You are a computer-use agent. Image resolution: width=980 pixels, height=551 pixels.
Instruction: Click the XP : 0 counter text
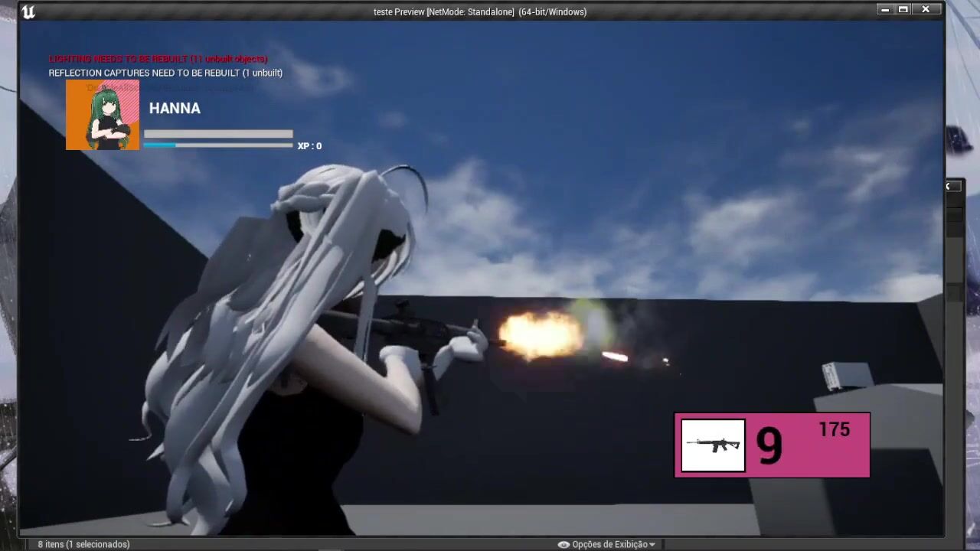tap(309, 146)
